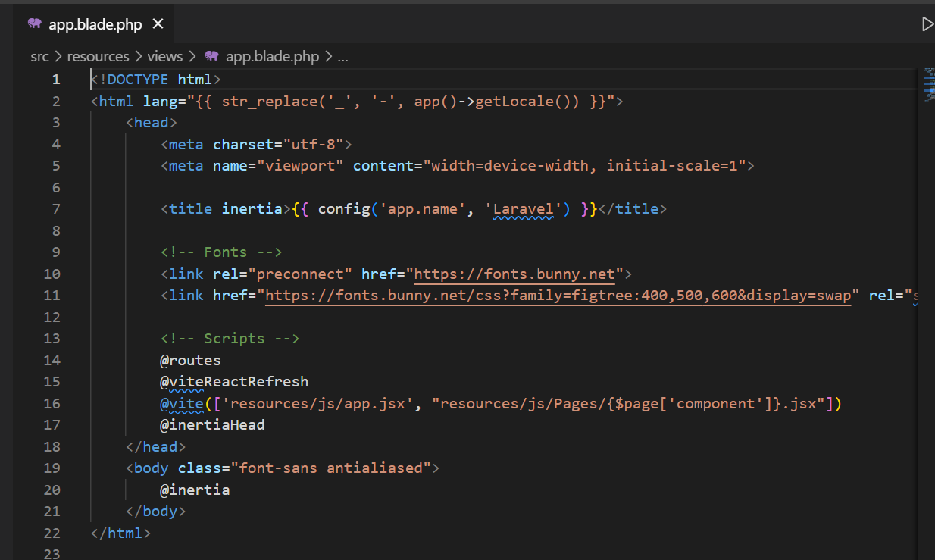Image resolution: width=935 pixels, height=560 pixels.
Task: Click 'DOCTYPE' on line 1
Action: click(139, 80)
